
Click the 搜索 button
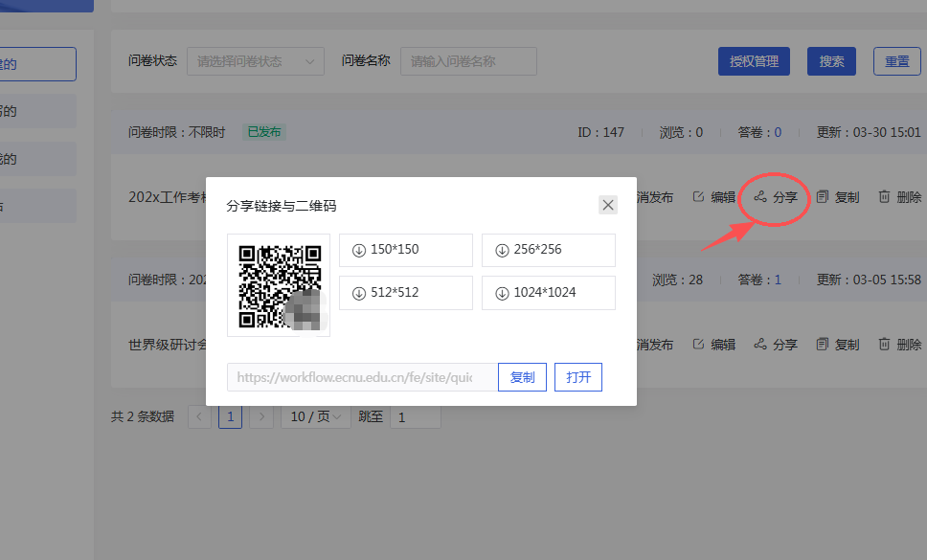pos(831,61)
